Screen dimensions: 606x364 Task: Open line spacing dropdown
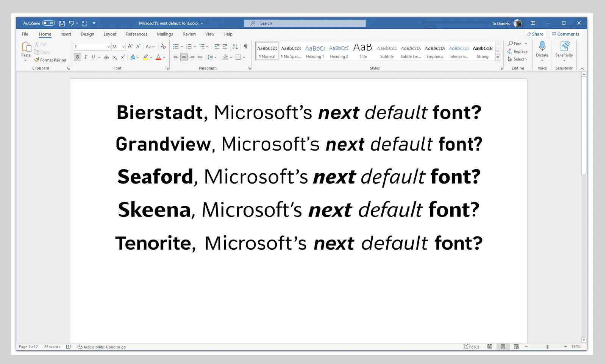[212, 57]
